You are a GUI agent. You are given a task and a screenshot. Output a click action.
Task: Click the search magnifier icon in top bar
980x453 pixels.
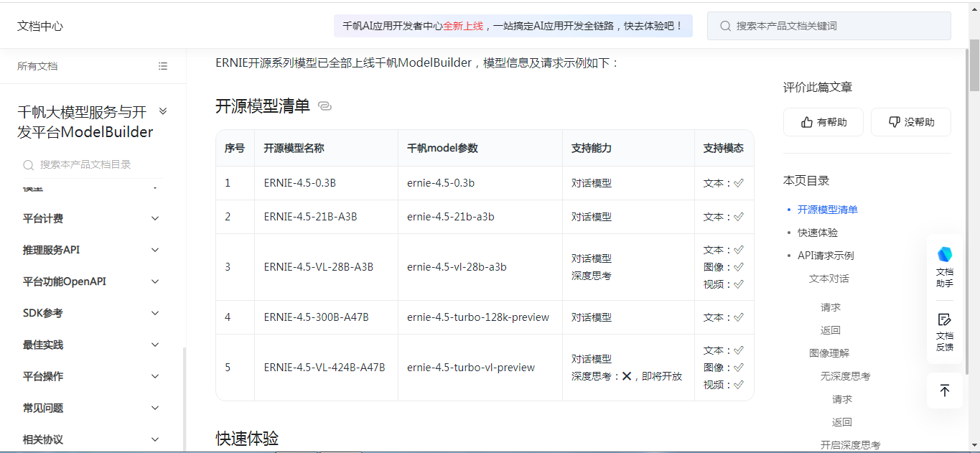click(x=724, y=26)
